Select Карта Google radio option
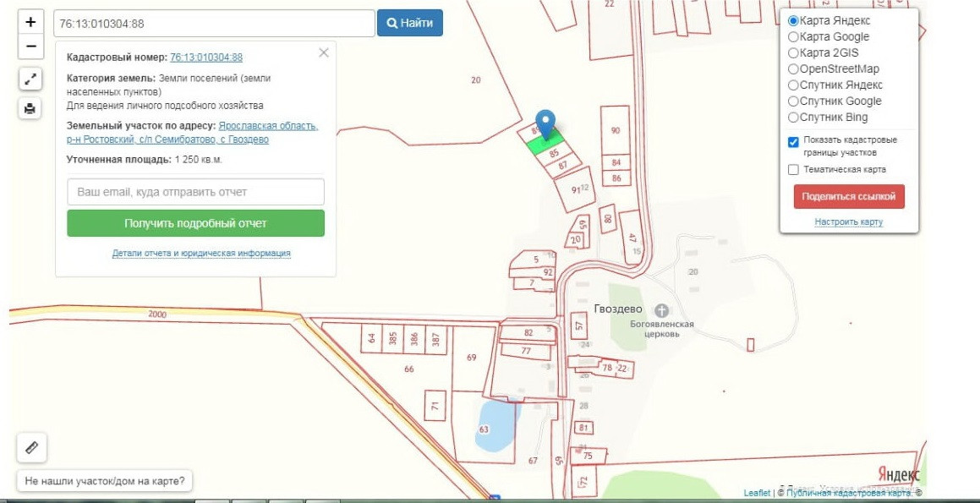This screenshot has height=503, width=980. (x=793, y=37)
